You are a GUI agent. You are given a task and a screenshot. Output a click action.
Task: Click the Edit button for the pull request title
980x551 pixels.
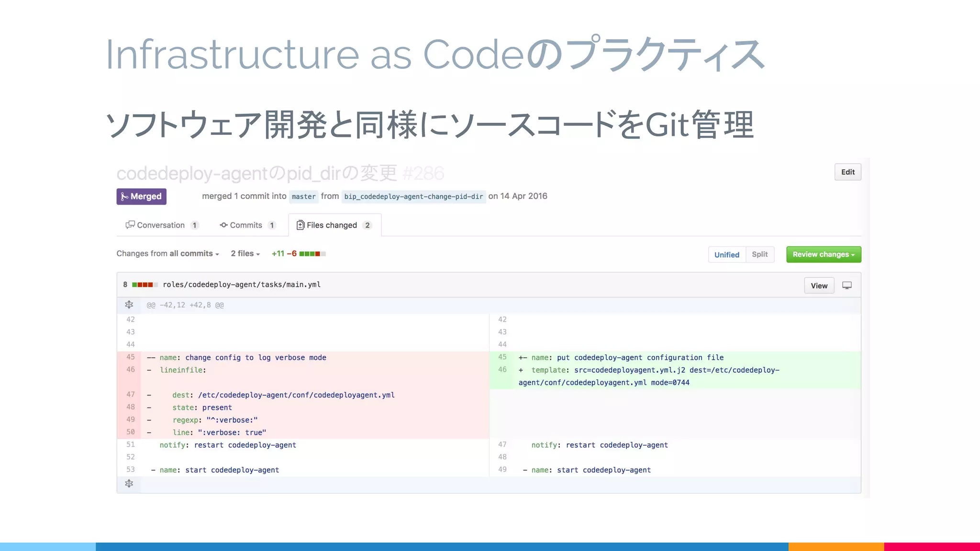click(847, 172)
